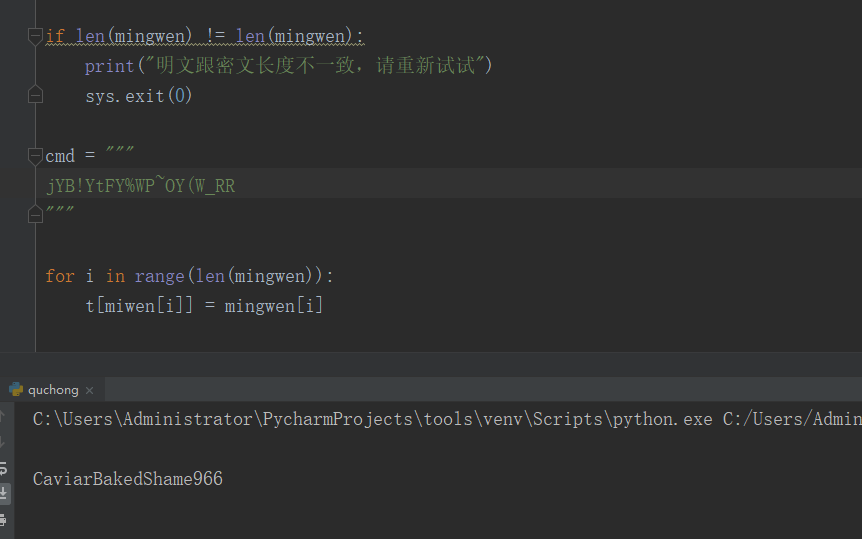862x539 pixels.
Task: Click the for i in range(len(mingwen)) line
Action: coord(190,276)
